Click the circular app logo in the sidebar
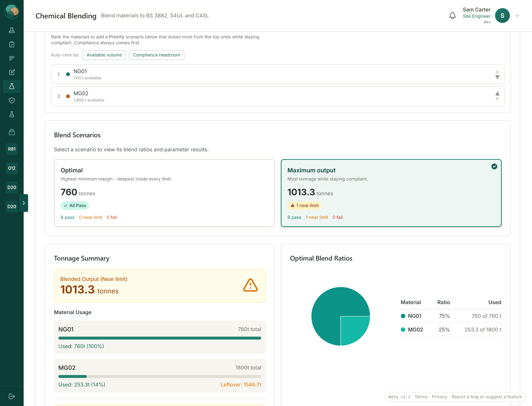Viewport: 532px width, 406px height. click(12, 12)
